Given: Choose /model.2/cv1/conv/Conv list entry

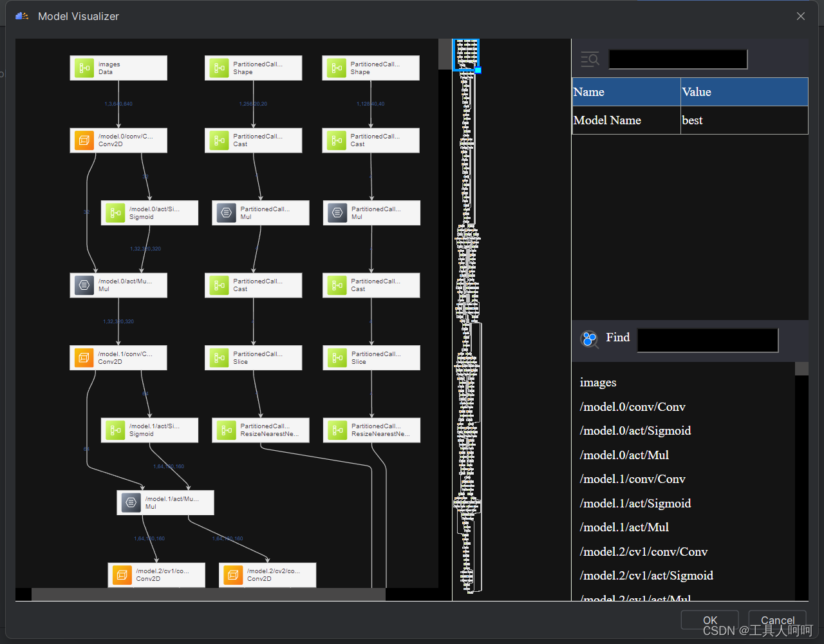Looking at the screenshot, I should click(643, 552).
